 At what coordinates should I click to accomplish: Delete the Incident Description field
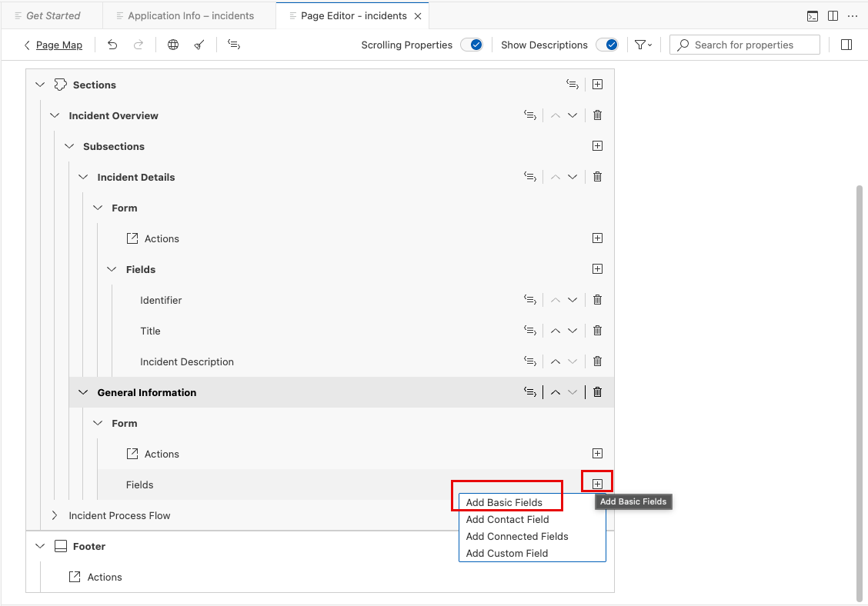597,361
